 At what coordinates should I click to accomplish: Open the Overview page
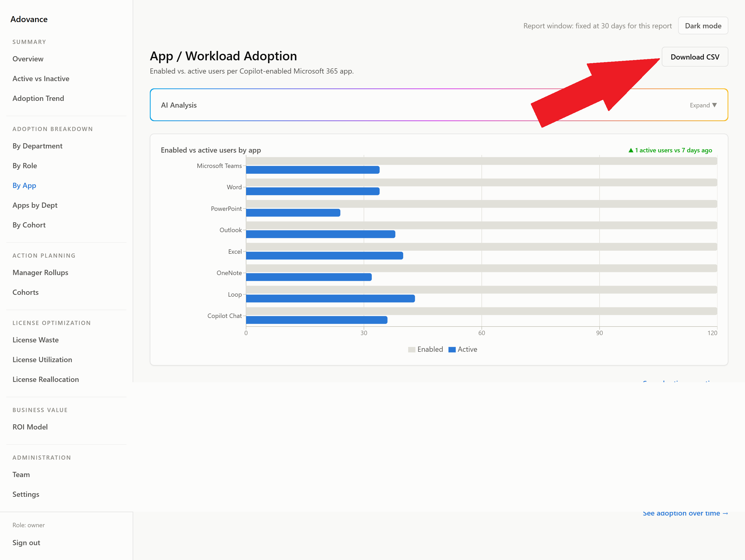[28, 59]
